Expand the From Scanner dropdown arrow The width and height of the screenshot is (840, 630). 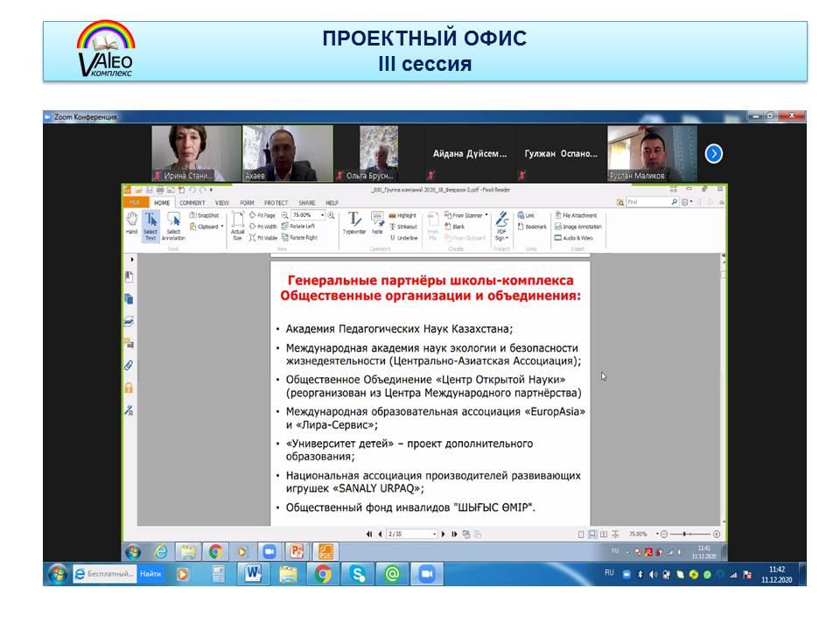pyautogui.click(x=486, y=215)
